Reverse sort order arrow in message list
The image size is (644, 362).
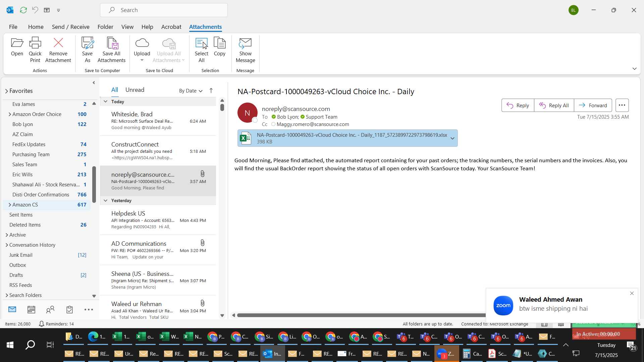[211, 90]
